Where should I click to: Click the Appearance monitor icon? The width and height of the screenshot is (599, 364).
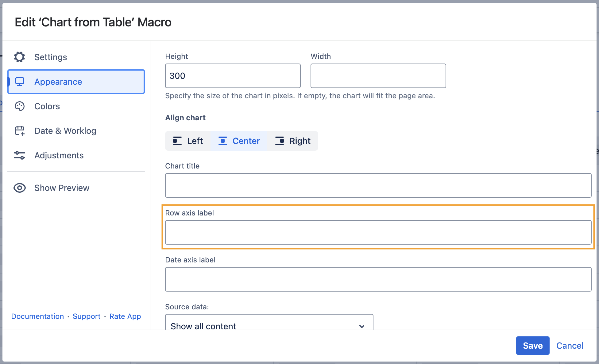(20, 82)
